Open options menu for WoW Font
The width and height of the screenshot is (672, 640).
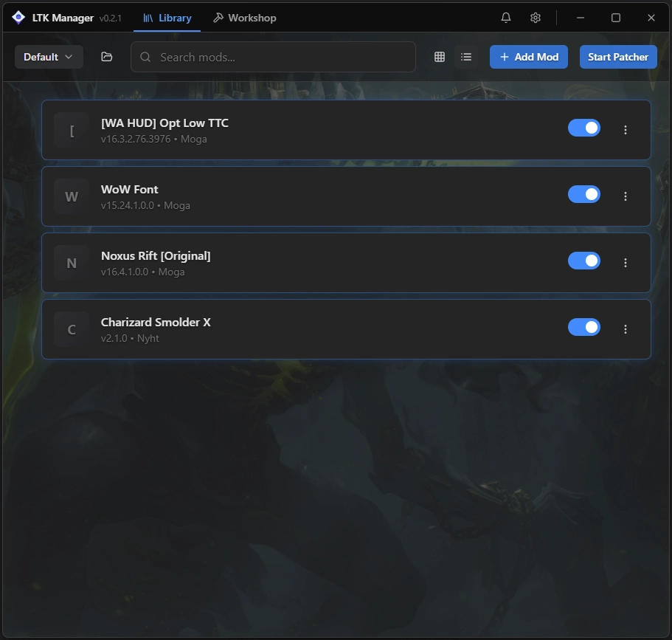tap(626, 196)
